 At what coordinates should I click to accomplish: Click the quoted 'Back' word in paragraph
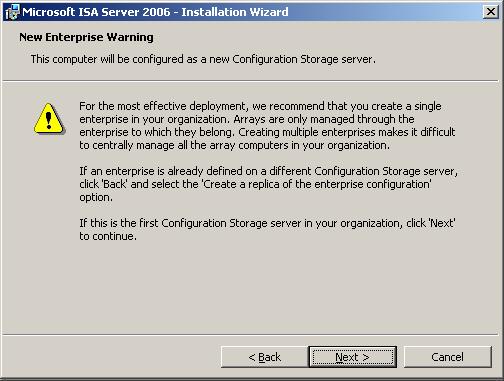pos(114,184)
